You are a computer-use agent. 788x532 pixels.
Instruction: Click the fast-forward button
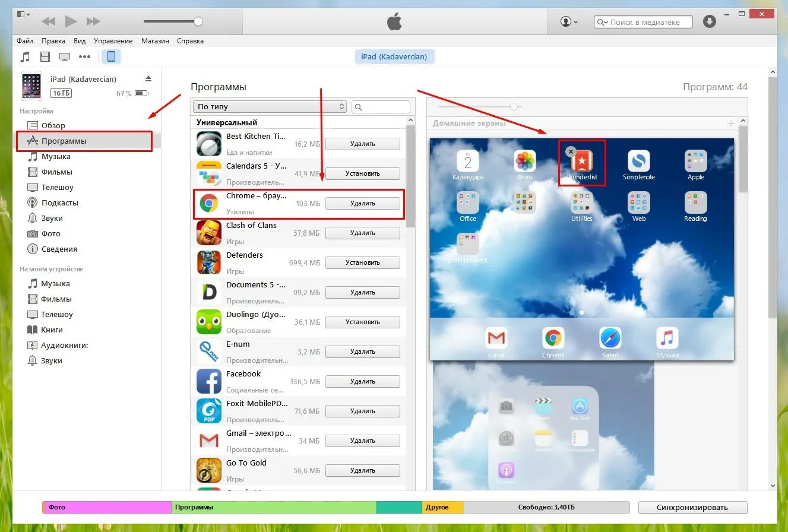coord(93,21)
